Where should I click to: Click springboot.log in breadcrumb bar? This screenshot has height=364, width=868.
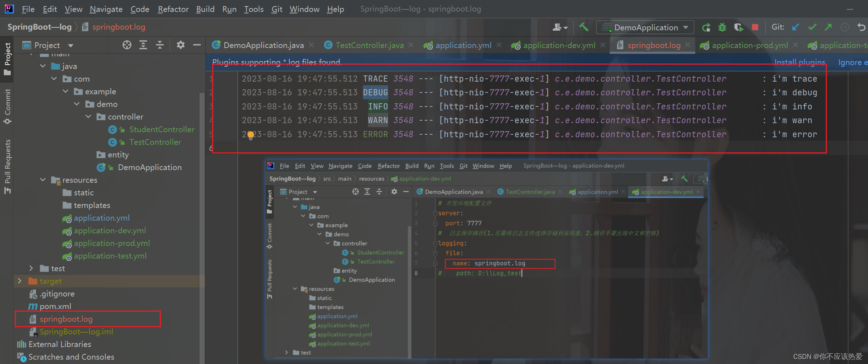(118, 27)
